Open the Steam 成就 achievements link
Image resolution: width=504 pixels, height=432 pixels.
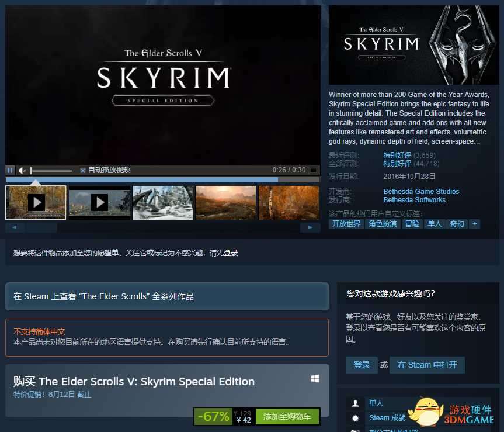387,418
